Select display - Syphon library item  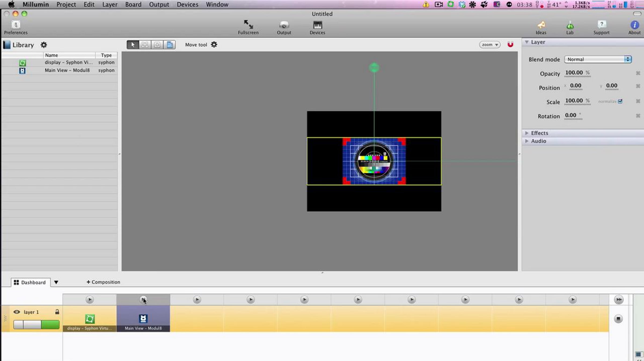[x=60, y=62]
